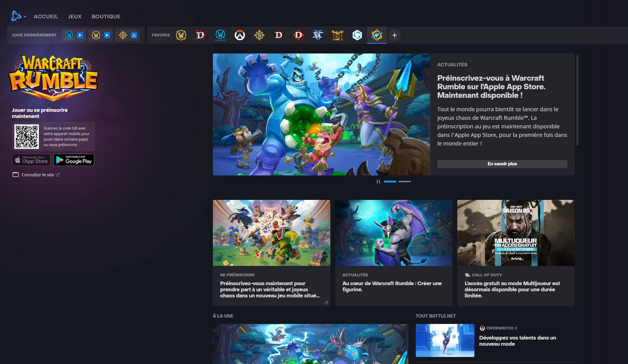Open the Consulter le site link
This screenshot has height=364, width=628.
coord(38,175)
